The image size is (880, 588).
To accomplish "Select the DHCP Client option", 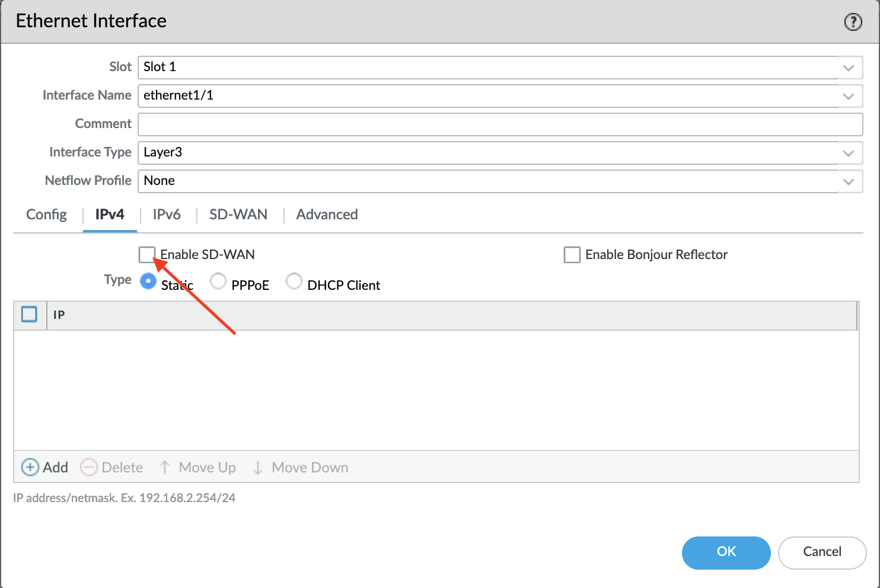I will click(x=294, y=281).
